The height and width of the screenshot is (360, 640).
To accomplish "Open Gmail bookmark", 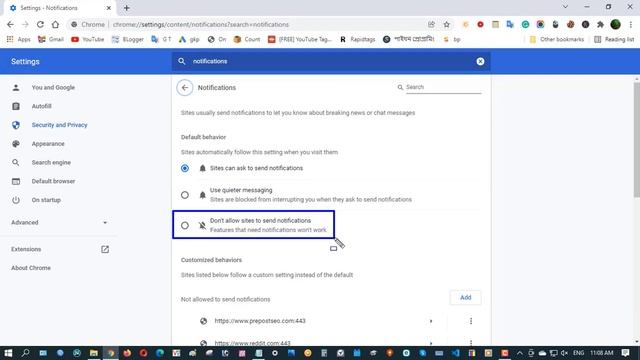I will pyautogui.click(x=51, y=39).
